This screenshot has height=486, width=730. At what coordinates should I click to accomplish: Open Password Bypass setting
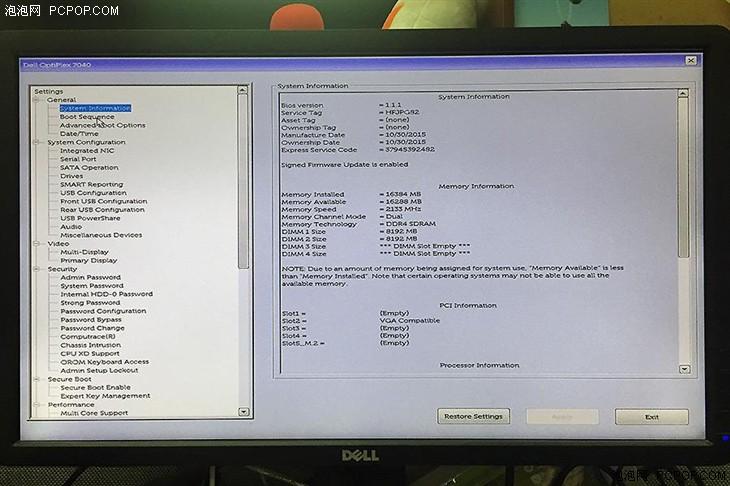pos(91,320)
